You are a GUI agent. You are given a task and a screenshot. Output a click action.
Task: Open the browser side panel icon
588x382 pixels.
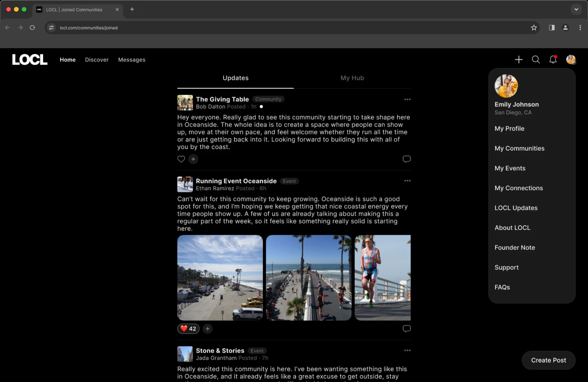pos(551,28)
